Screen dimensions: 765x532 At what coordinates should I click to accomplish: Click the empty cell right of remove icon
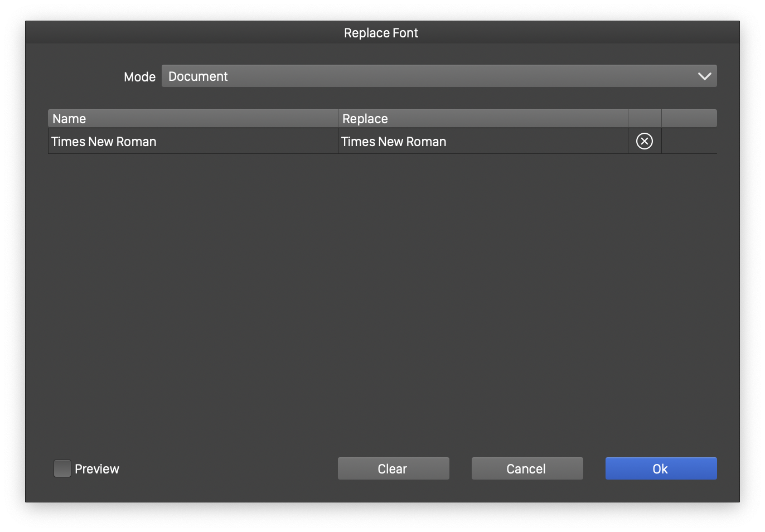click(x=689, y=142)
